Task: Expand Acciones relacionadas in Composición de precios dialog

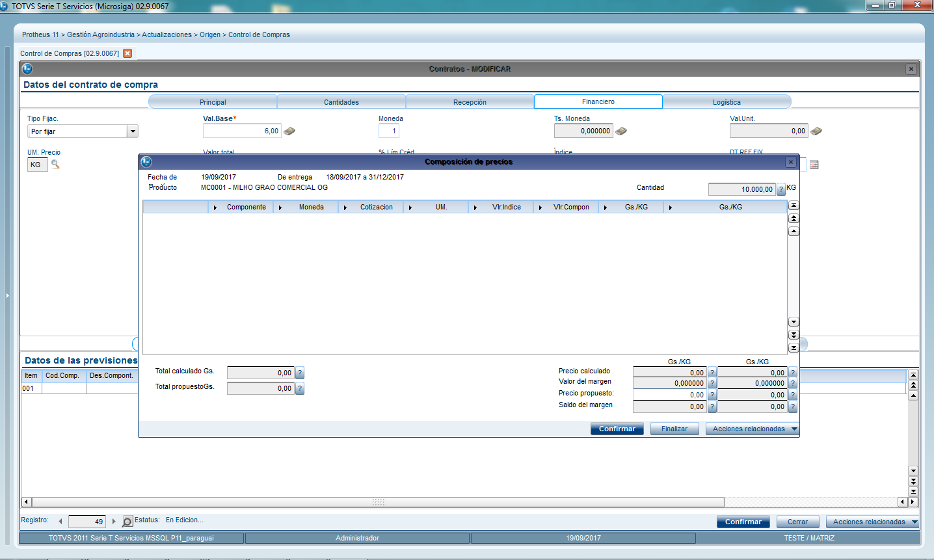Action: click(752, 429)
